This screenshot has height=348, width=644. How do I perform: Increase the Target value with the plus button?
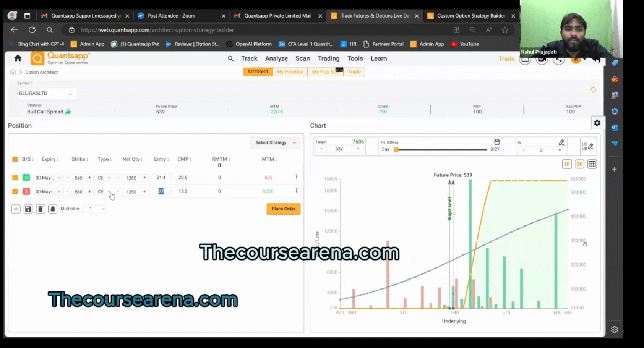pyautogui.click(x=358, y=149)
